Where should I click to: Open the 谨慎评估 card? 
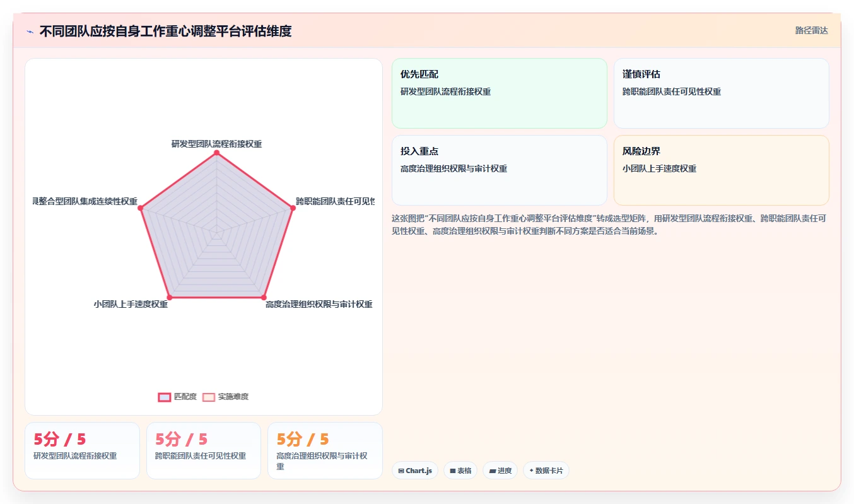tap(722, 93)
